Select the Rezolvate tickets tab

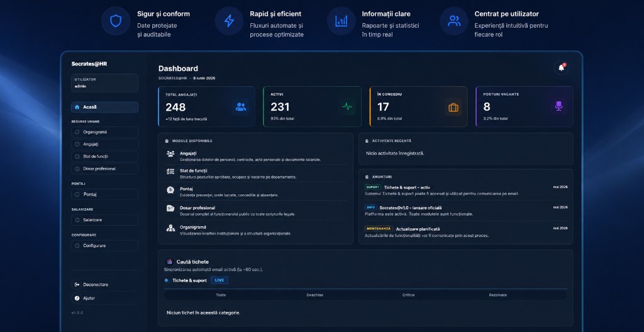click(498, 295)
